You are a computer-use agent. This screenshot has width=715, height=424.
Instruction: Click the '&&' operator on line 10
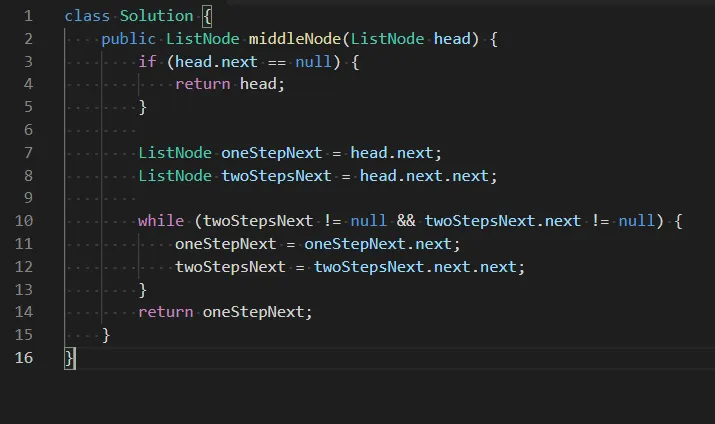(x=406, y=221)
